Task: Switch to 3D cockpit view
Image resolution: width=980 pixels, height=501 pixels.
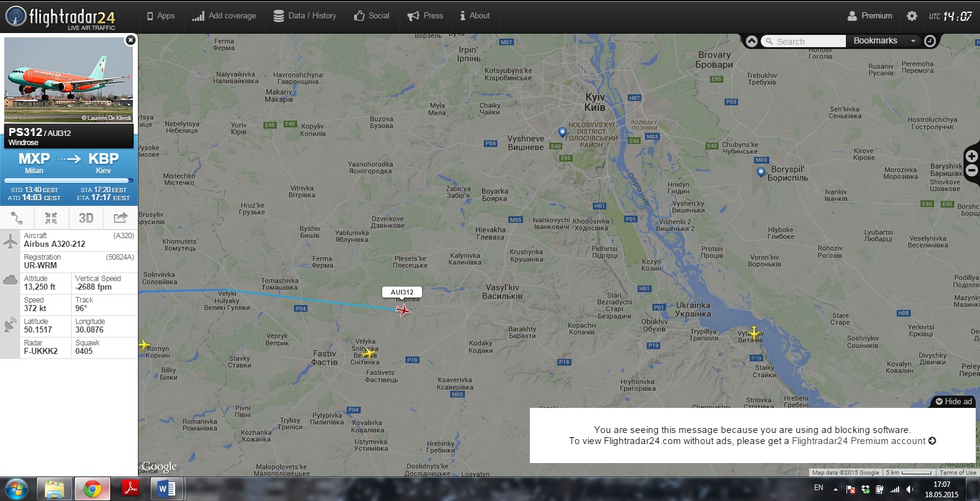Action: (86, 218)
